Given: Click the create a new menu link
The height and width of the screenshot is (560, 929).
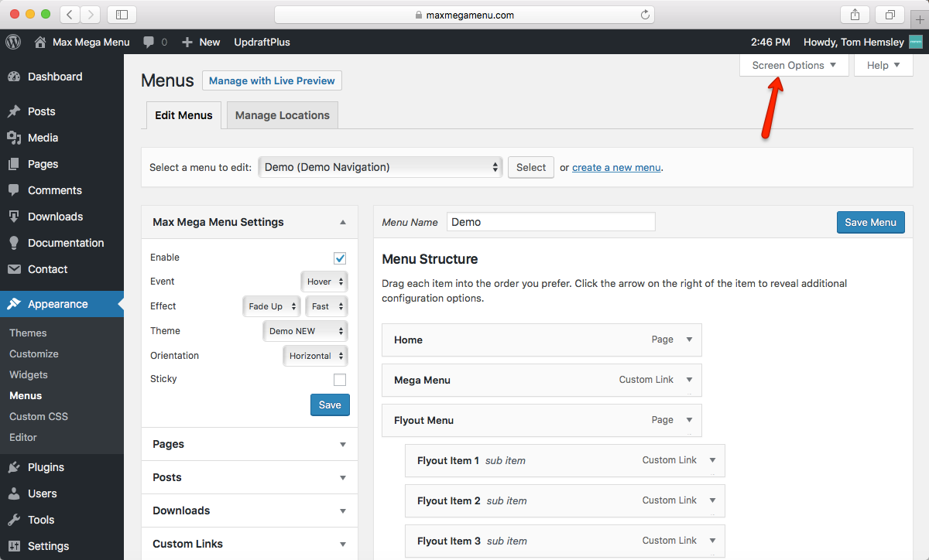Looking at the screenshot, I should [x=616, y=167].
